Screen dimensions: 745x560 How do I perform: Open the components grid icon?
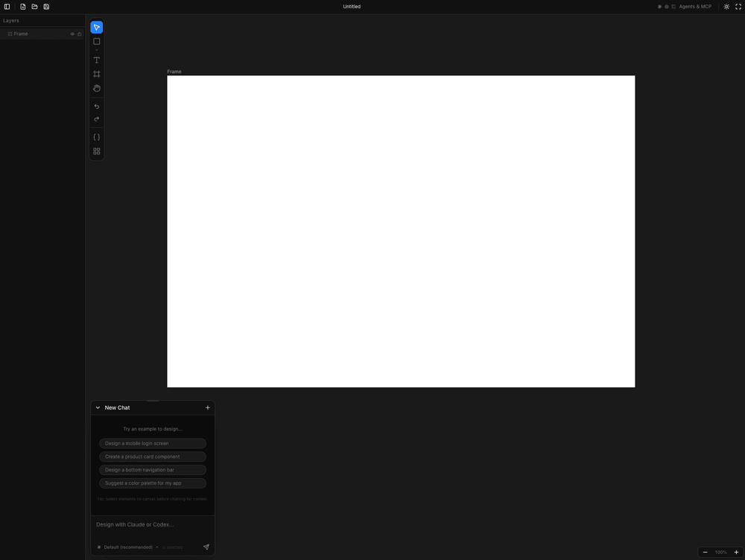click(96, 151)
